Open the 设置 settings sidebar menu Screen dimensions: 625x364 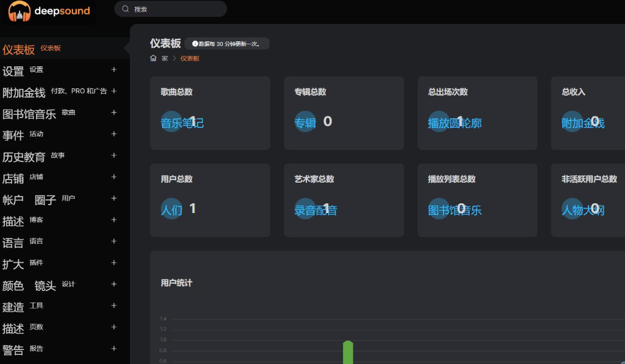tap(64, 70)
